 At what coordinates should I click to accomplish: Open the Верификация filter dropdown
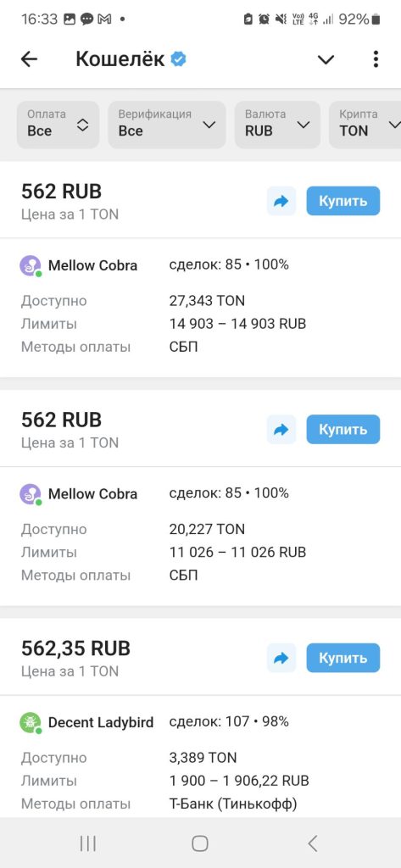(x=167, y=125)
